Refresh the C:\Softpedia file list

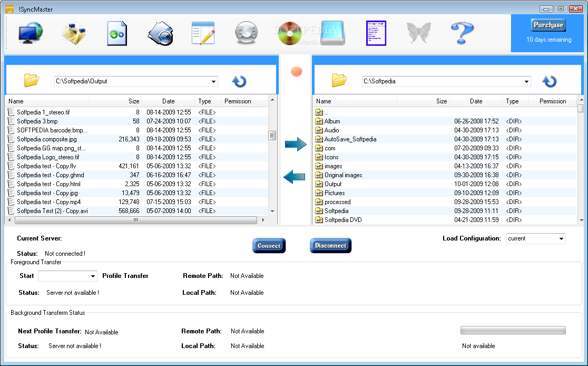pyautogui.click(x=550, y=81)
